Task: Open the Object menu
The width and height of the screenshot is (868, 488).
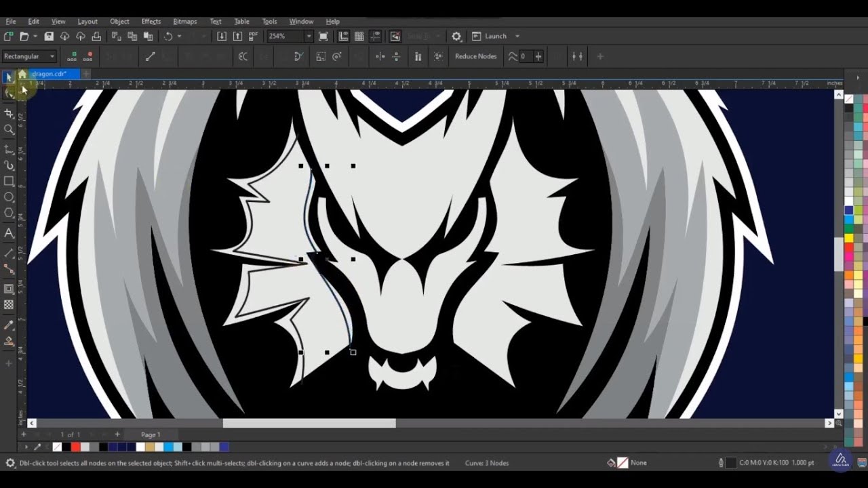Action: pos(119,21)
